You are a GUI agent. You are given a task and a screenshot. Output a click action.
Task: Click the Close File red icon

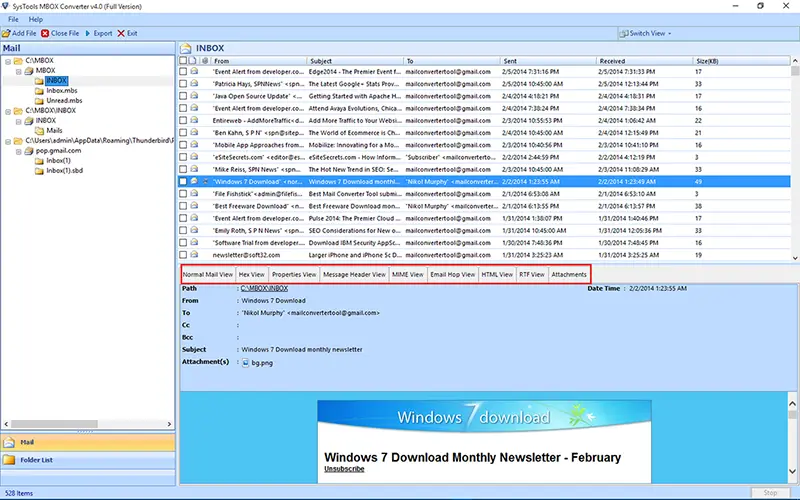click(45, 34)
